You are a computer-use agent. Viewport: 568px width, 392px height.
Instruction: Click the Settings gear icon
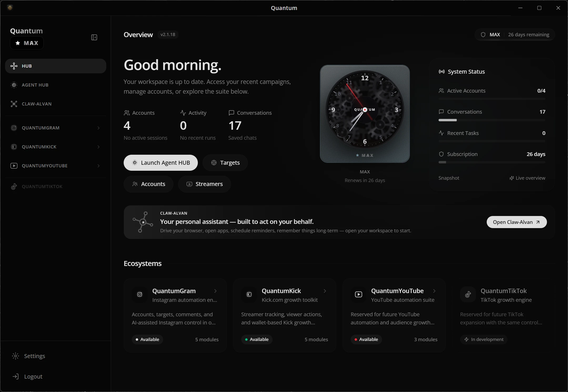pos(16,356)
